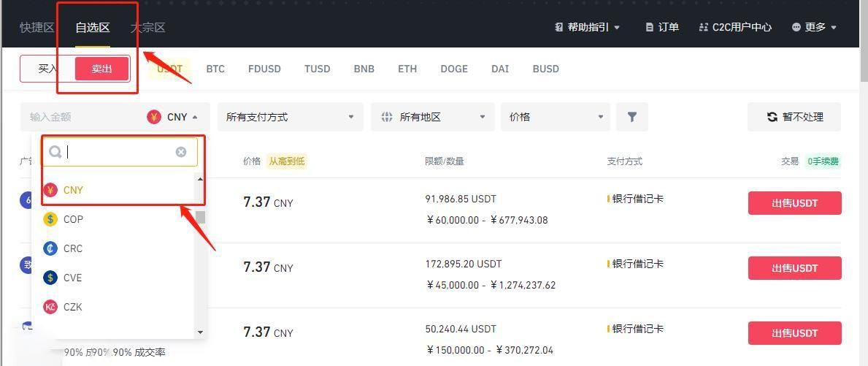
Task: Open the 更多 menu
Action: tap(814, 27)
